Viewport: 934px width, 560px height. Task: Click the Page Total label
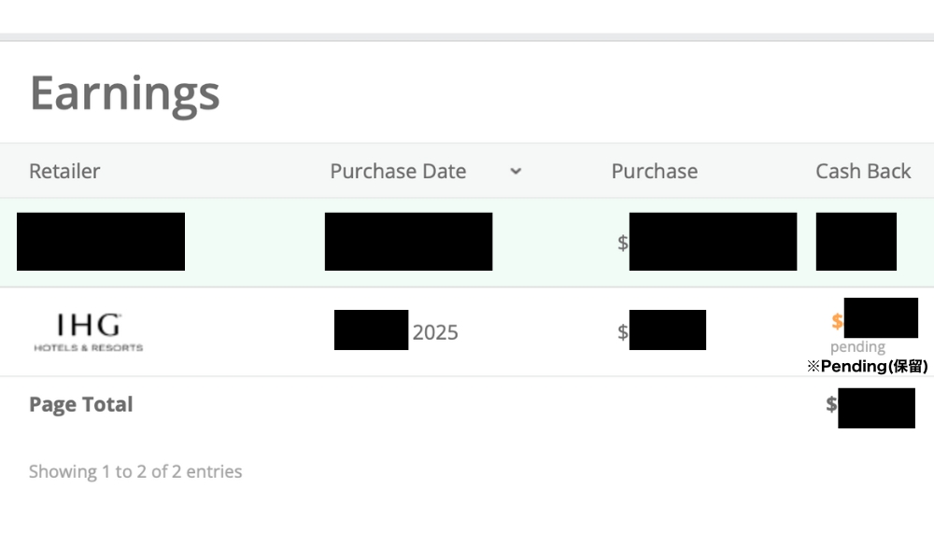click(81, 404)
